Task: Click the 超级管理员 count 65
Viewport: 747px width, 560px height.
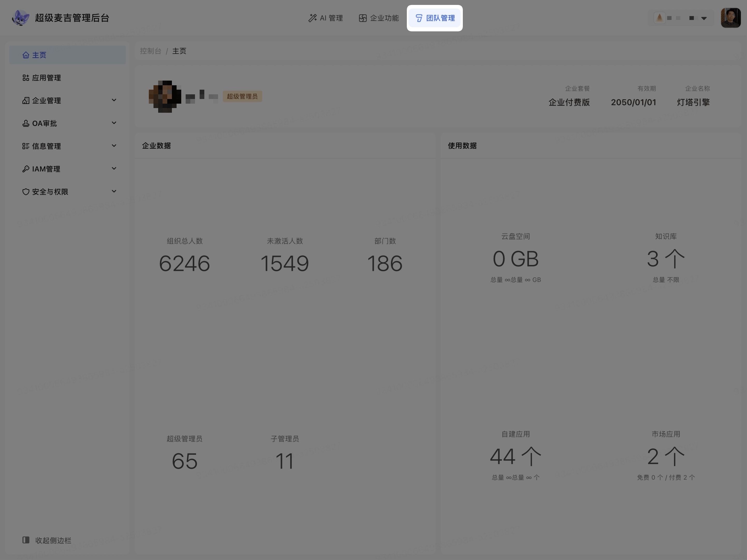Action: click(184, 461)
